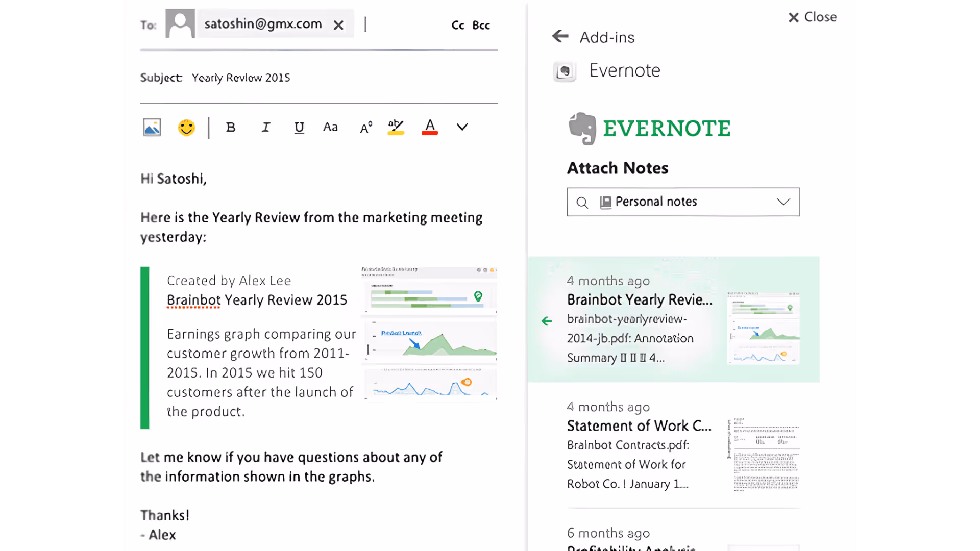Image resolution: width=980 pixels, height=551 pixels.
Task: Apply yellow text highlight color
Action: pyautogui.click(x=396, y=127)
